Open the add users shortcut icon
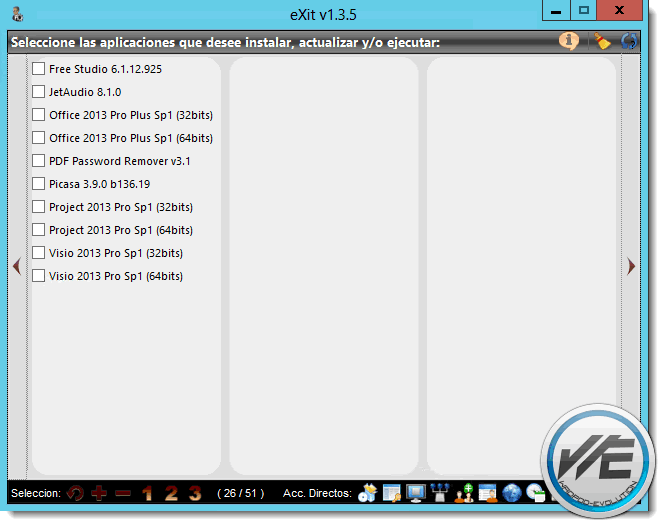664x526 pixels. [x=464, y=493]
